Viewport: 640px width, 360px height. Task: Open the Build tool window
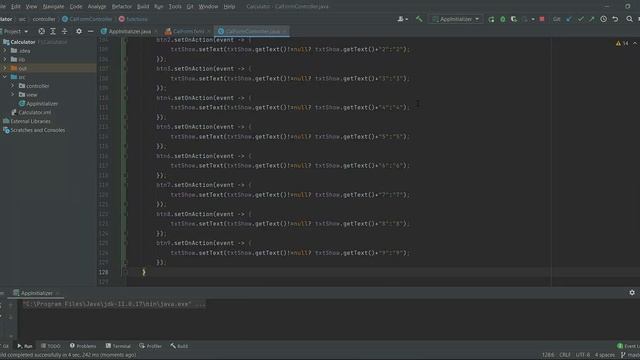[x=179, y=346]
